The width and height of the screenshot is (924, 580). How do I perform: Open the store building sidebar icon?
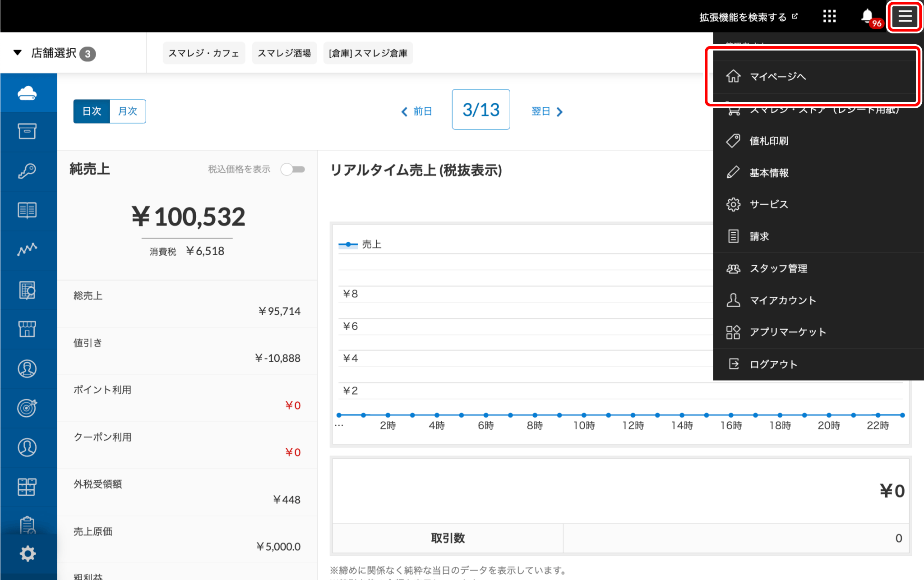click(28, 329)
